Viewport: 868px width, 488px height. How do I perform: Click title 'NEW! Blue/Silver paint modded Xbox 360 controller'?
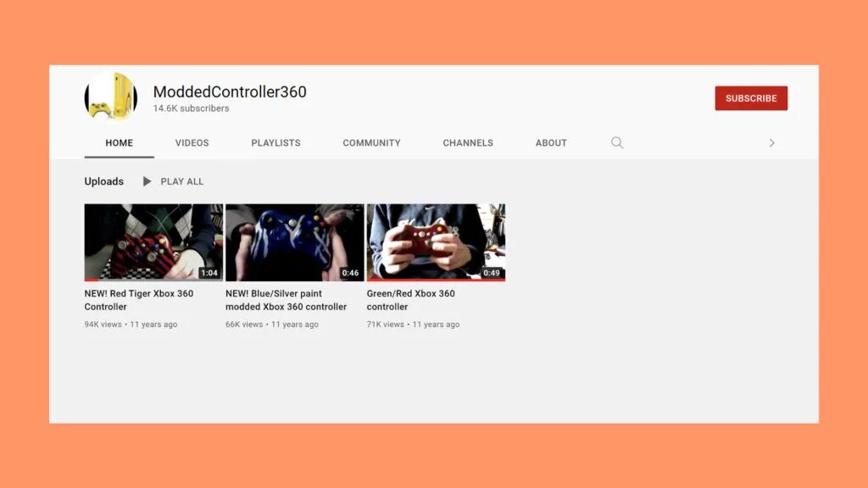287,300
